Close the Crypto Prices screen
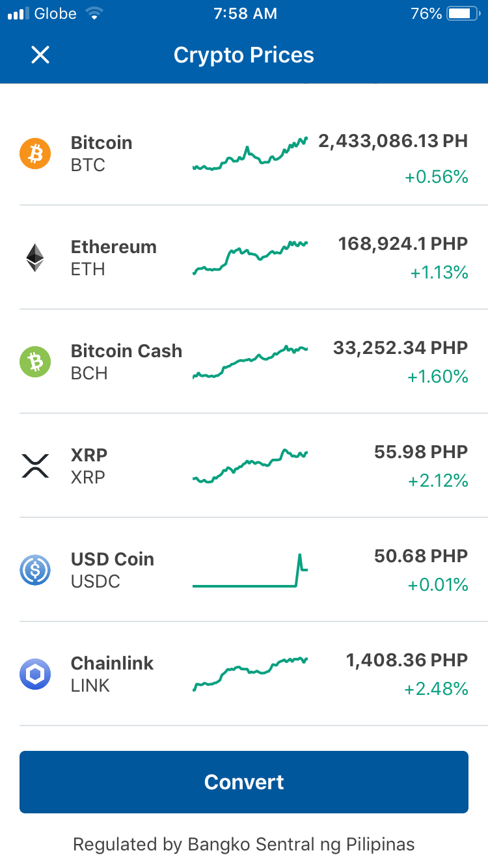The height and width of the screenshot is (868, 488). point(40,55)
